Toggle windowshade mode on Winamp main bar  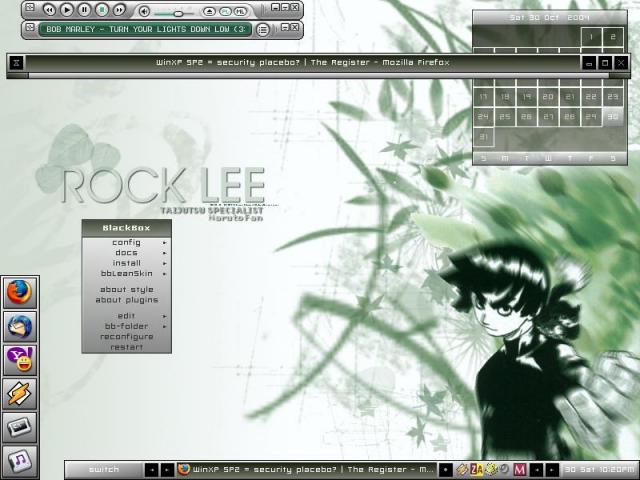pos(285,7)
